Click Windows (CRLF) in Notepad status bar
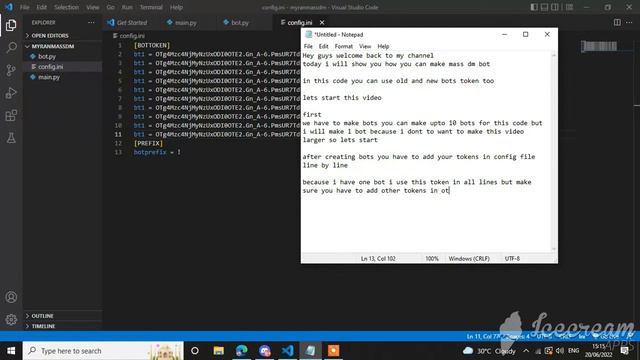Screen dimensions: 640x360 [469, 258]
